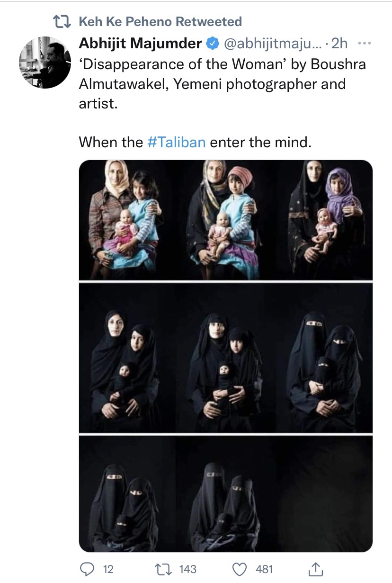Click the bottom row of the photo collage
This screenshot has height=583, width=392.
tap(226, 494)
